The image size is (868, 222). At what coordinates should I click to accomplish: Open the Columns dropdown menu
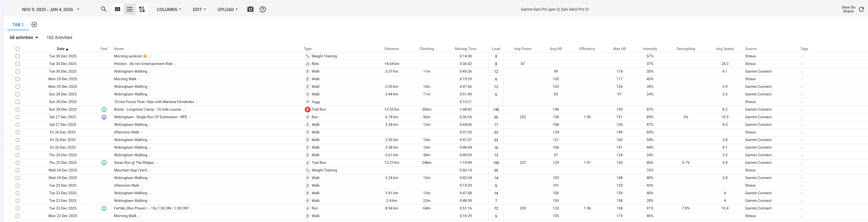[x=169, y=10]
